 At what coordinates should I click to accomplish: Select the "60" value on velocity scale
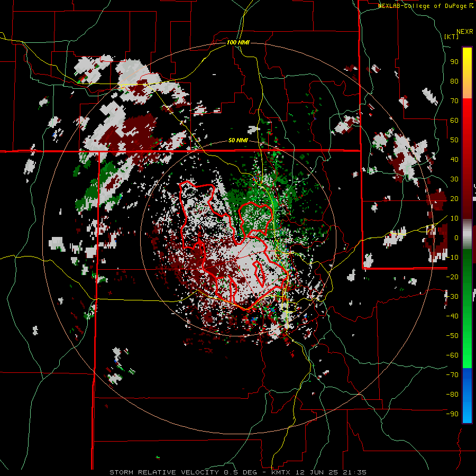tap(454, 121)
